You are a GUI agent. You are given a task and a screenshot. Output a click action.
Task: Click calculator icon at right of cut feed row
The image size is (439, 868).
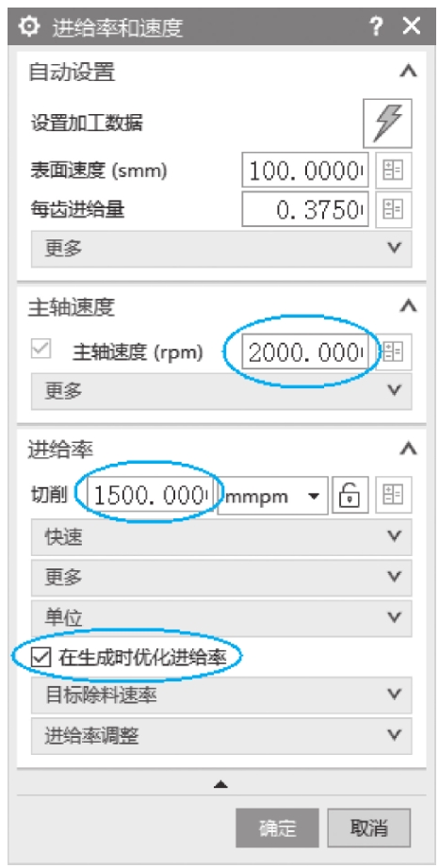pos(394,495)
